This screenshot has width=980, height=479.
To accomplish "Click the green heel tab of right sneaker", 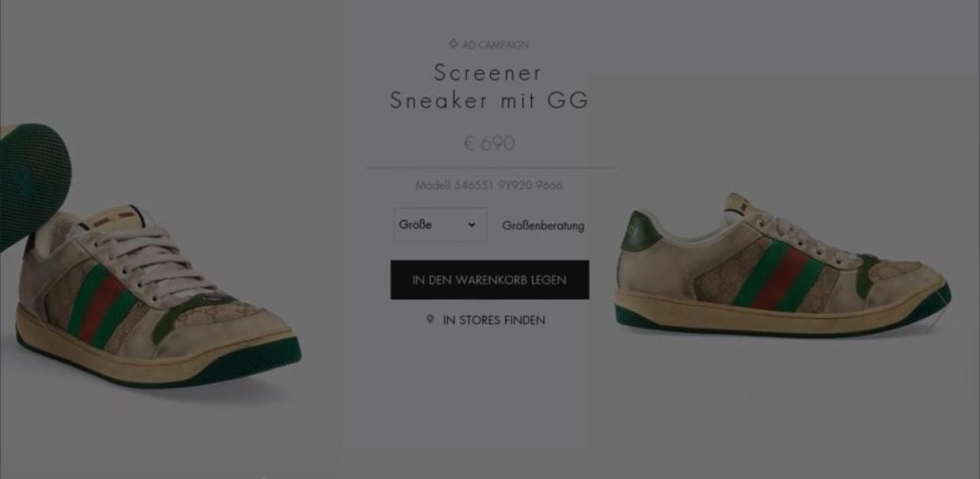I will [x=640, y=231].
